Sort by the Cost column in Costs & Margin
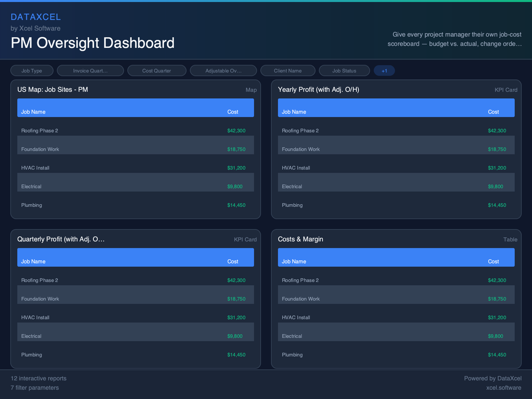Viewport: 532px width, 399px height. coord(493,261)
